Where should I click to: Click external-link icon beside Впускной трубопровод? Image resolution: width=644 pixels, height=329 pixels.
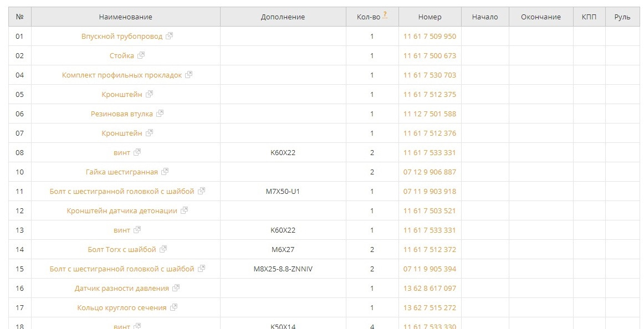170,36
